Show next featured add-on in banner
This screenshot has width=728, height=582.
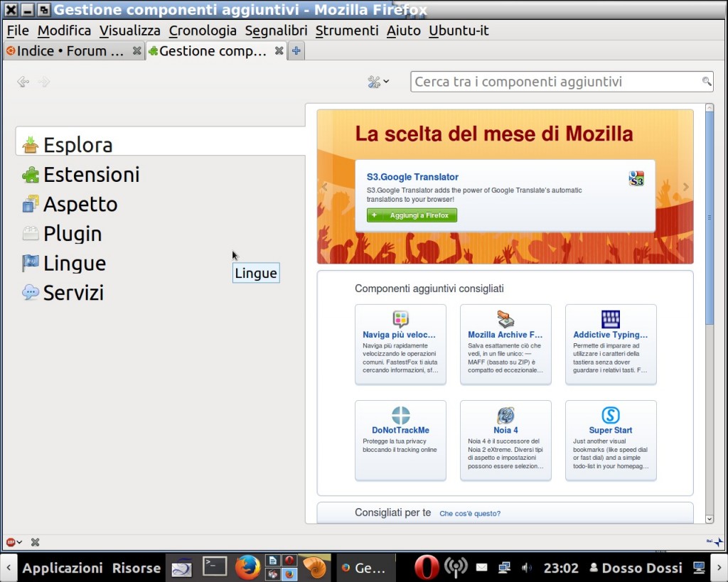tap(686, 187)
